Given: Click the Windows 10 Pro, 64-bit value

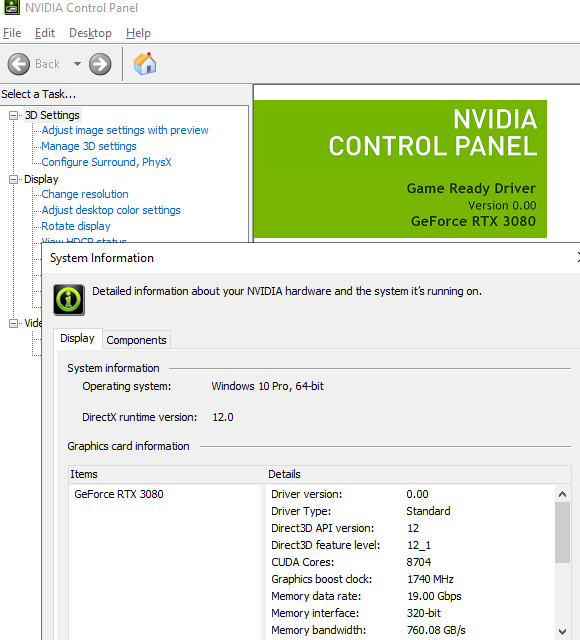Looking at the screenshot, I should 267,386.
